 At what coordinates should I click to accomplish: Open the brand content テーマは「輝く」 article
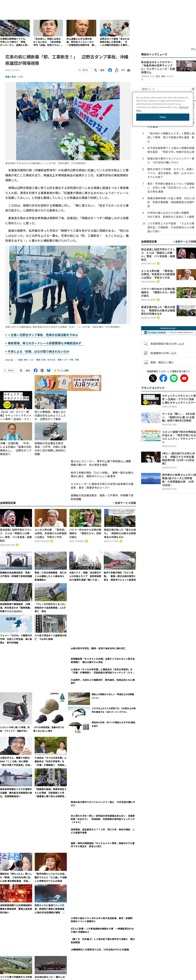pyautogui.click(x=179, y=417)
